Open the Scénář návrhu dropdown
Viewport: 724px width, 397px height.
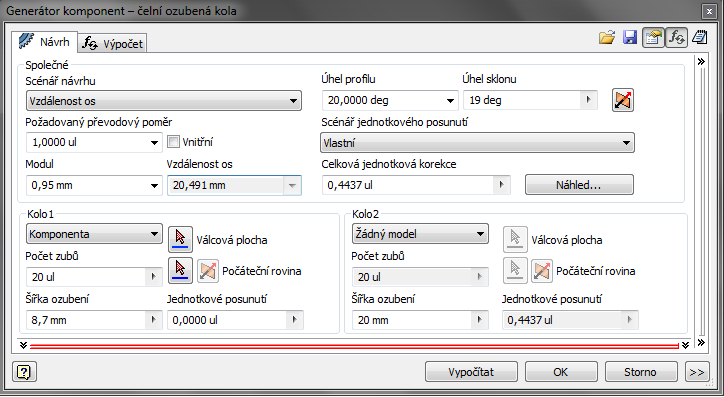click(163, 101)
